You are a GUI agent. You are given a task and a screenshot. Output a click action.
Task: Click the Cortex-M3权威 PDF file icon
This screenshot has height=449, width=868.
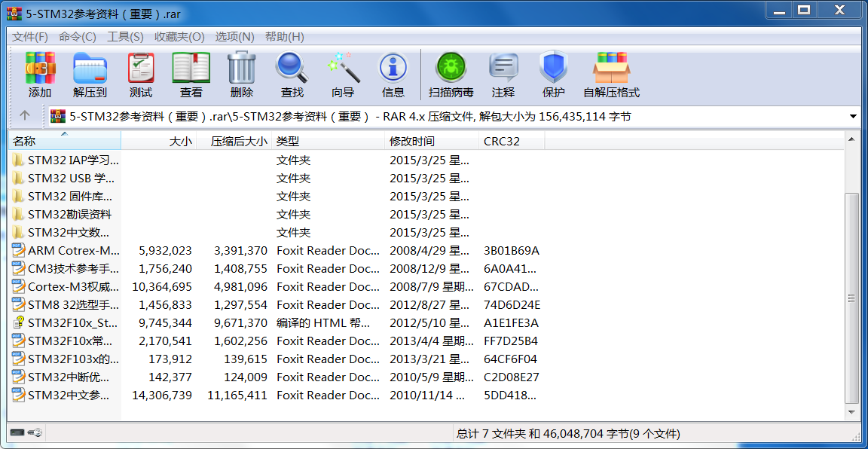tap(19, 287)
